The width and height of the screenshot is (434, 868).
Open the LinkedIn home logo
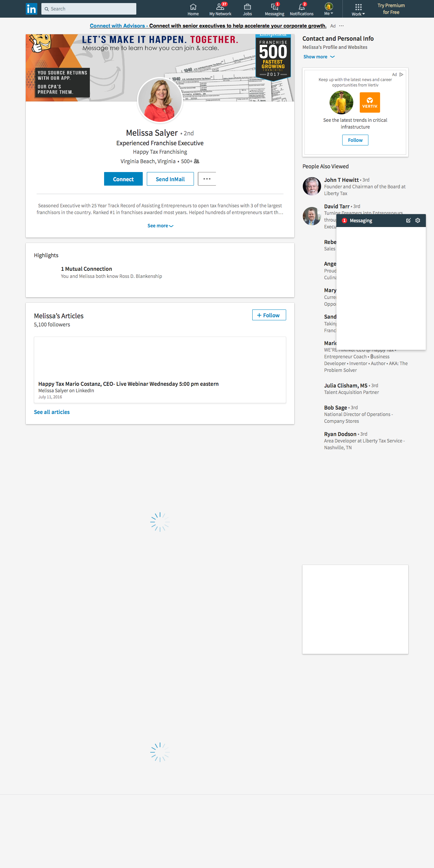pos(32,9)
